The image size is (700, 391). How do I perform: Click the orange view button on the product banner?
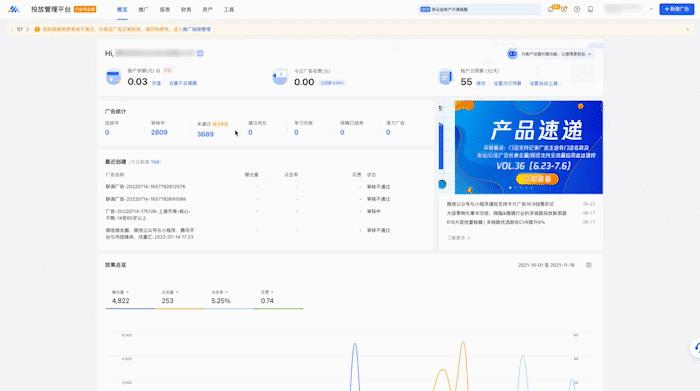tap(537, 179)
